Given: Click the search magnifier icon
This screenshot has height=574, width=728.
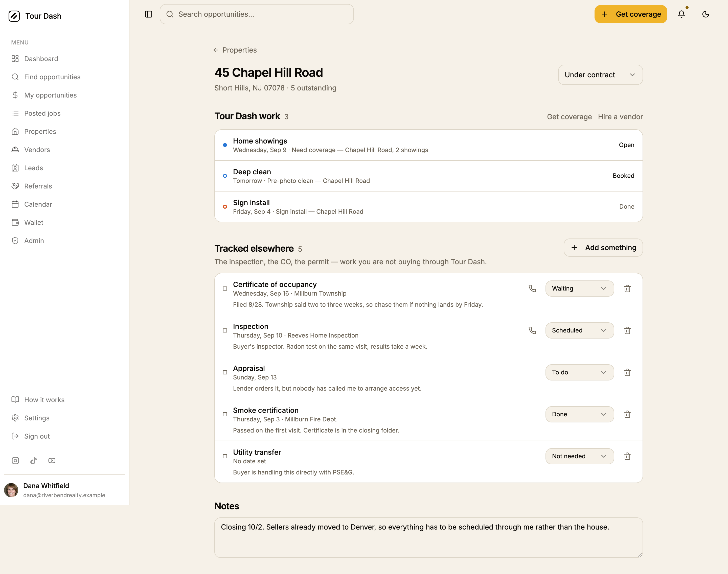Looking at the screenshot, I should pos(170,14).
